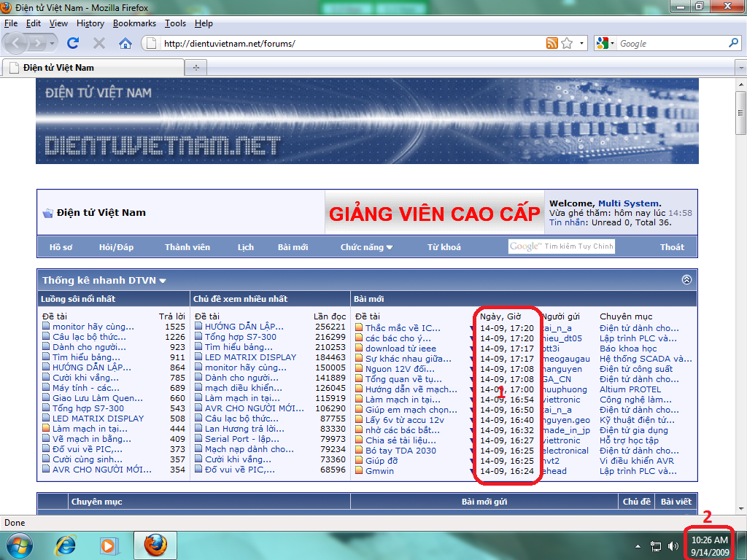Click the DIENTUVIETNAM.NET banner image
Viewport: 747px width, 560px height.
(x=368, y=121)
